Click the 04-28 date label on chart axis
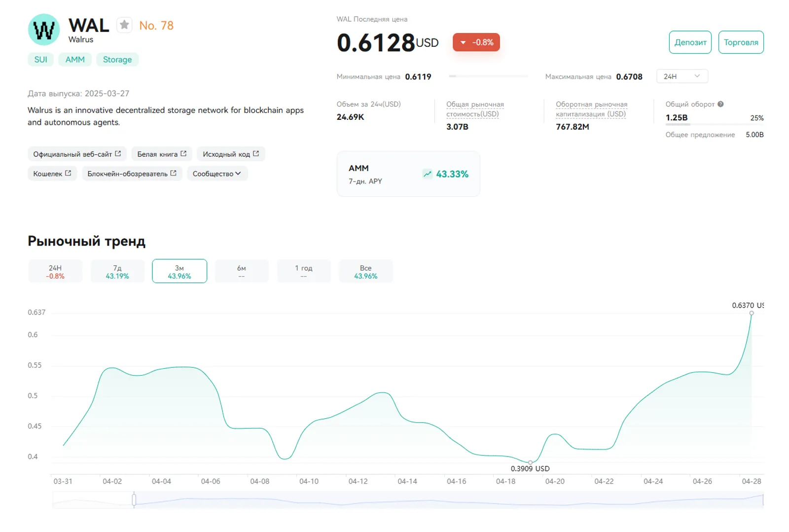Screen dimensions: 789x532 pos(752,481)
